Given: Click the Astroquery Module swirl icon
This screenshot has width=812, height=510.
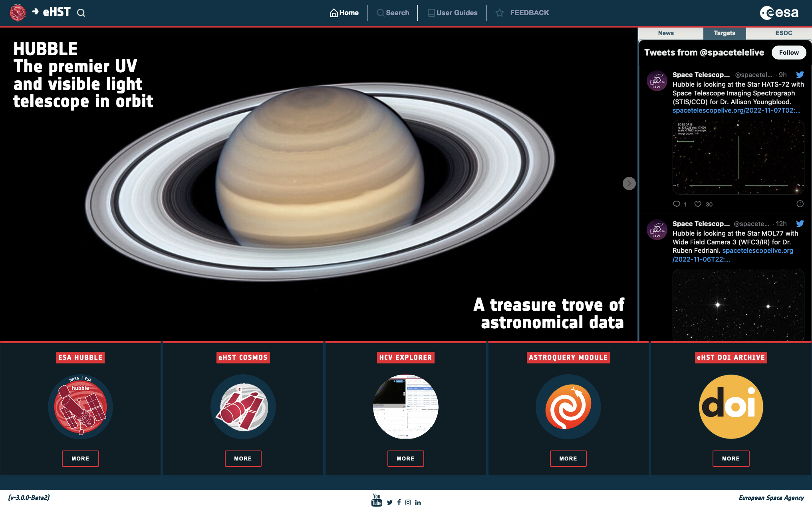Looking at the screenshot, I should pyautogui.click(x=568, y=407).
